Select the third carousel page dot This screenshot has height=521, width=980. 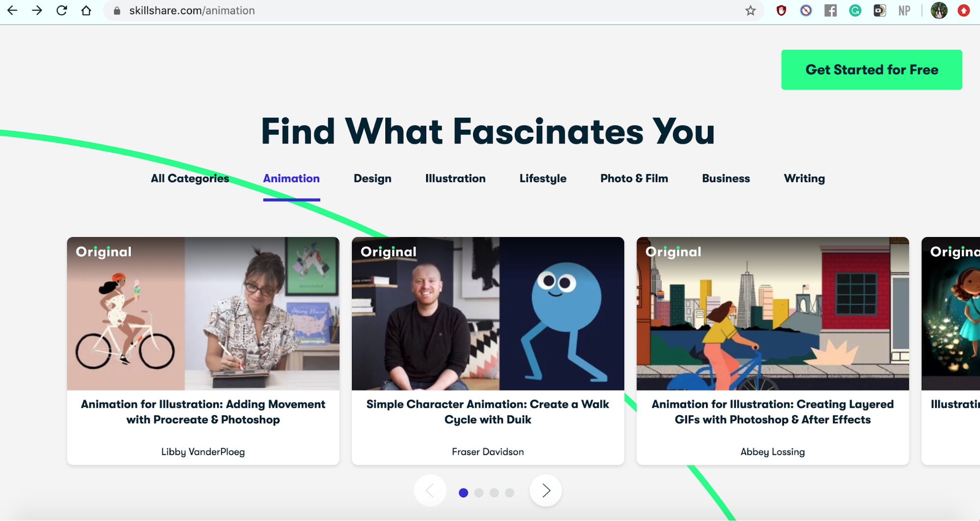click(494, 493)
